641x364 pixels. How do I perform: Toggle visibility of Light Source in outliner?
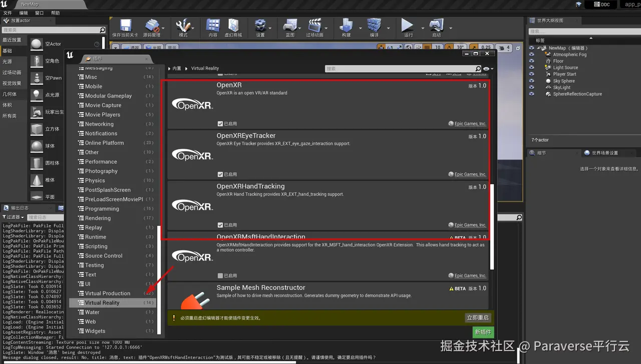click(532, 68)
